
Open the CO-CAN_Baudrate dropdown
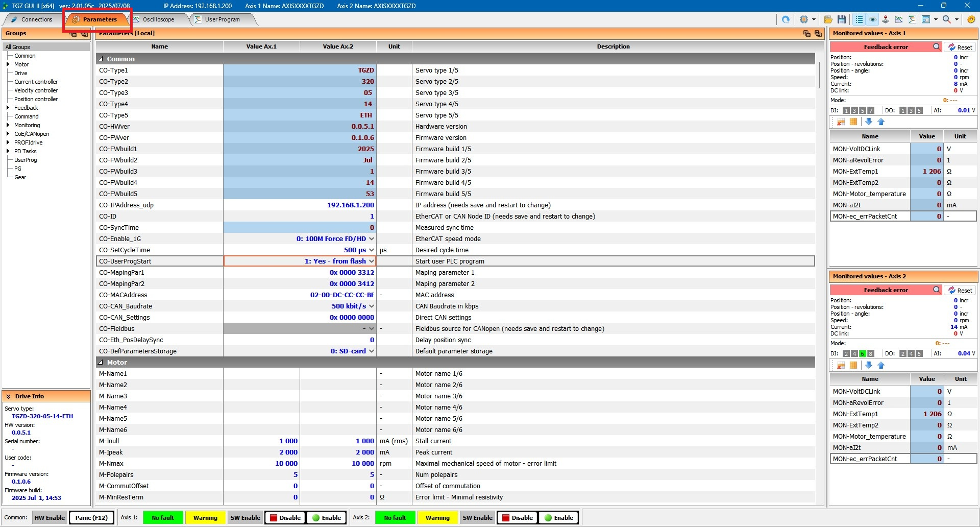point(372,306)
